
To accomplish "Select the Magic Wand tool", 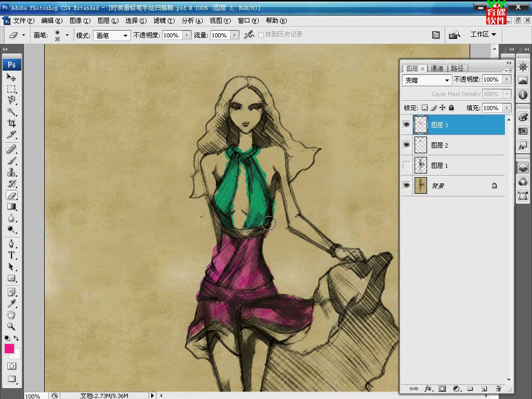I will (11, 112).
